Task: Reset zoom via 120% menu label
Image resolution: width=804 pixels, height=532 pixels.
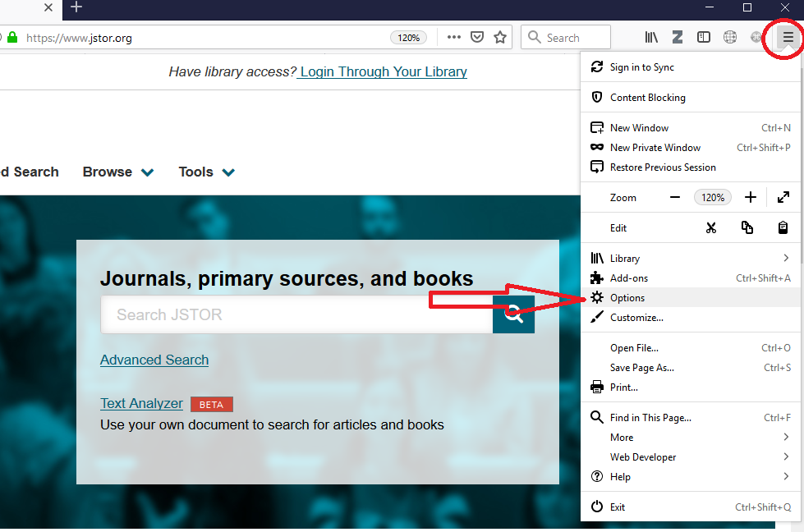Action: point(713,197)
